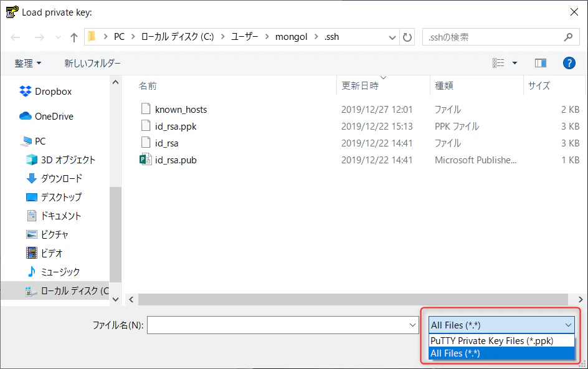The height and width of the screenshot is (369, 588).
Task: Click mongol in the address breadcrumb
Action: tap(292, 37)
